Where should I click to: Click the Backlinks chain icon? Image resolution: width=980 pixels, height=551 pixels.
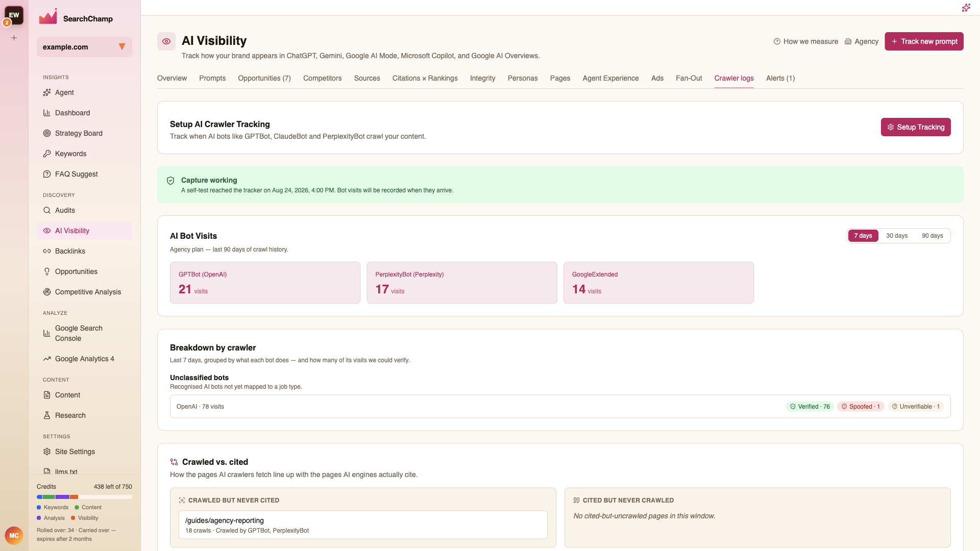point(47,251)
